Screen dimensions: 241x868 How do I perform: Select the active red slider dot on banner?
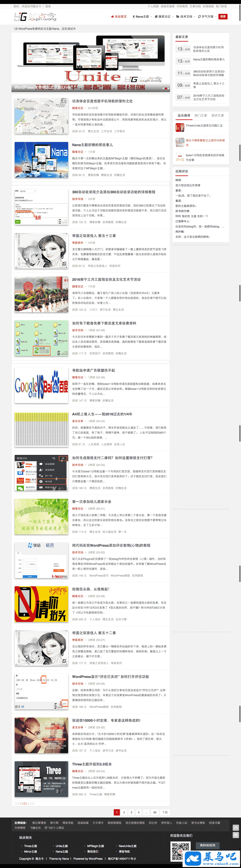pyautogui.click(x=166, y=89)
